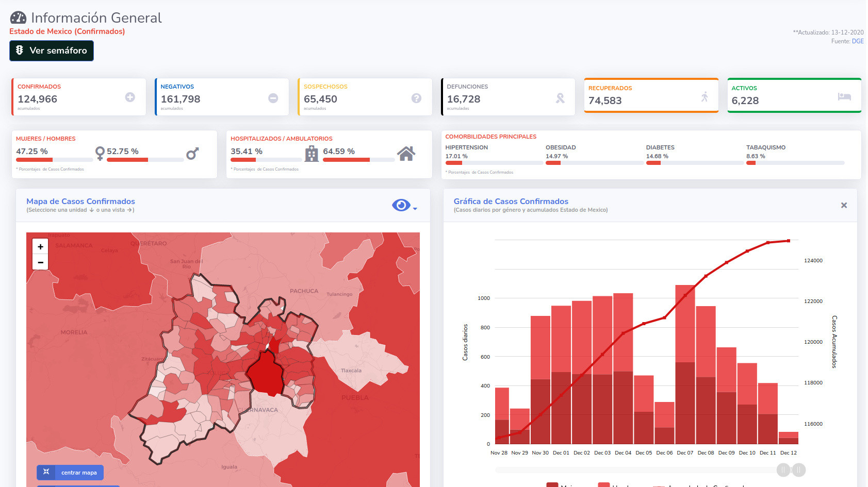Click the minus circle icon in Negativos card
868x487 pixels.
[273, 98]
